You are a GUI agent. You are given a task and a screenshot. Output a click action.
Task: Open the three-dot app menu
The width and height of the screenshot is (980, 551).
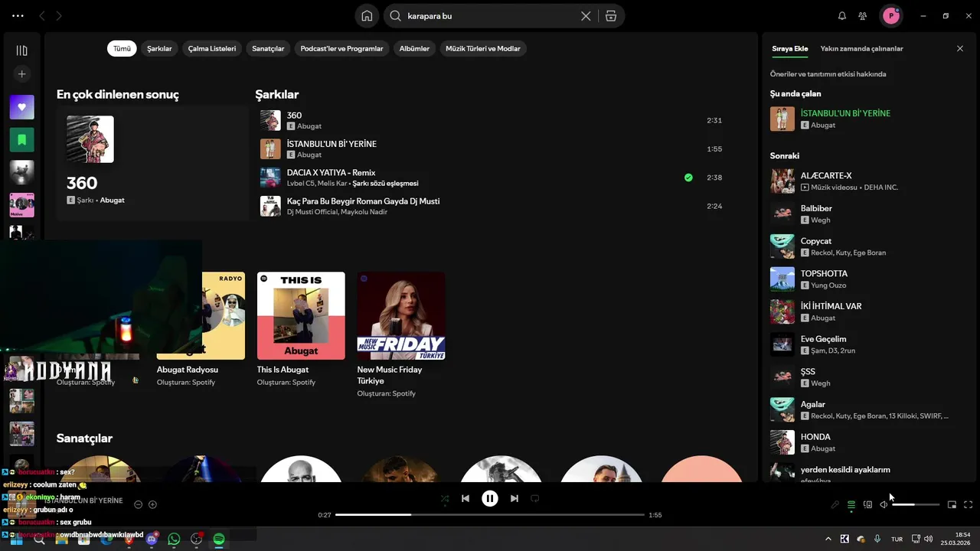[x=18, y=15]
